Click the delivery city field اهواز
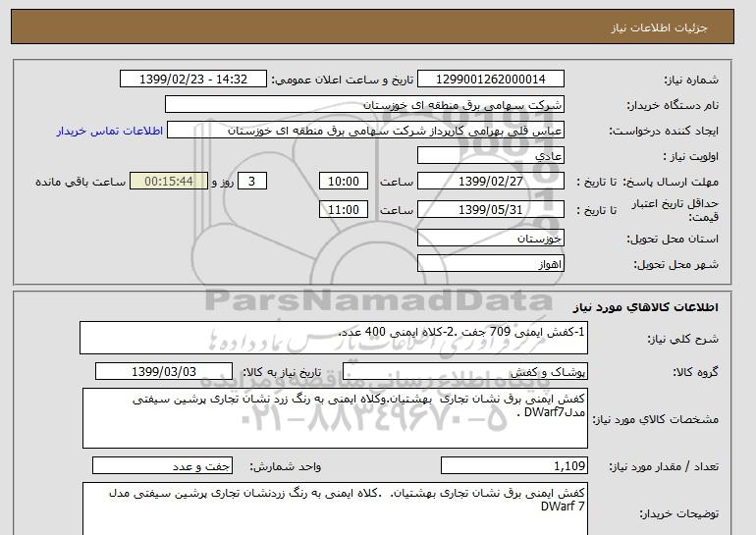This screenshot has width=756, height=535. [x=492, y=266]
